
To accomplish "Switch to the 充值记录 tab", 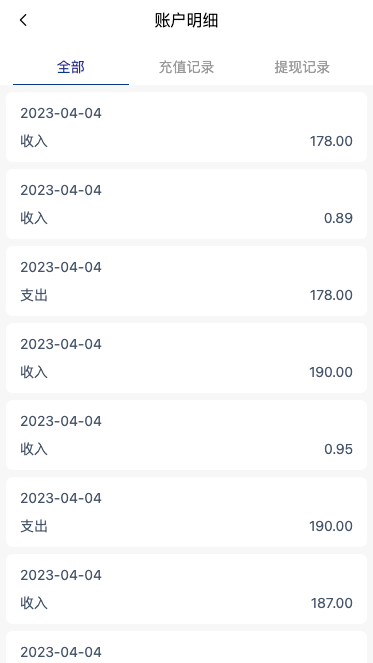I will 186,67.
